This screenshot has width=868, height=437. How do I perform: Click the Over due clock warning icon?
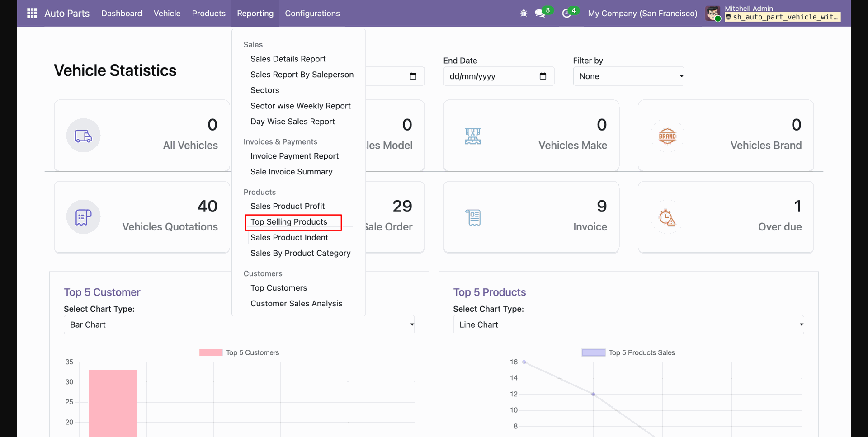click(x=667, y=217)
